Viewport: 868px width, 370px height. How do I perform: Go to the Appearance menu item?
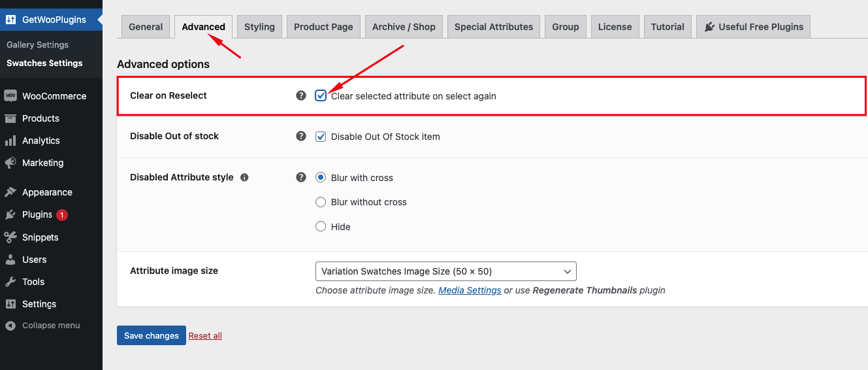tap(51, 192)
